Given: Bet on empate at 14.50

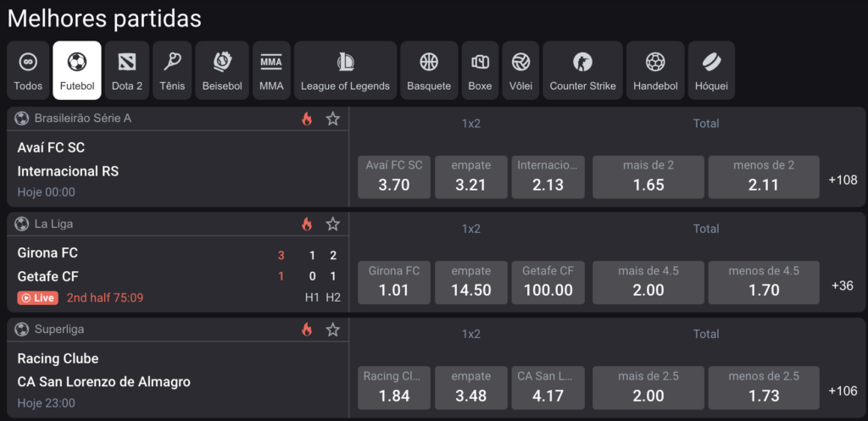Looking at the screenshot, I should (x=471, y=283).
